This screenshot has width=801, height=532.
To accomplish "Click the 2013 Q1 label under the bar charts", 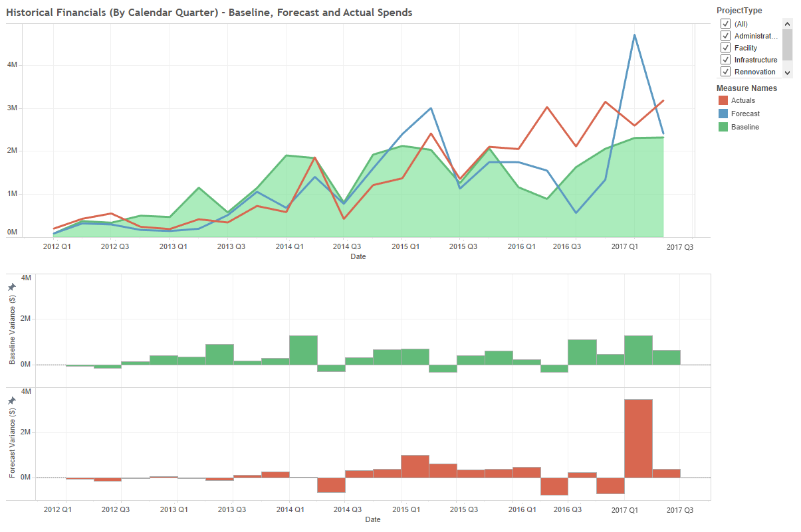I will (173, 509).
